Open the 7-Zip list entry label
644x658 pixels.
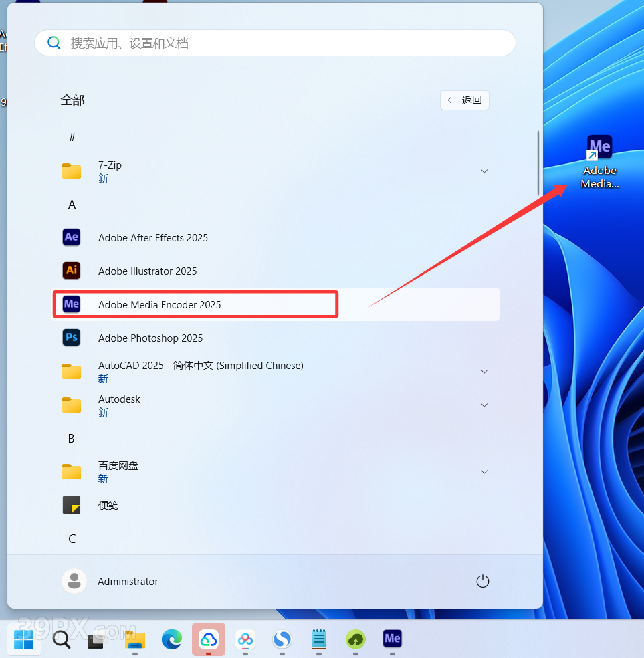coord(110,165)
